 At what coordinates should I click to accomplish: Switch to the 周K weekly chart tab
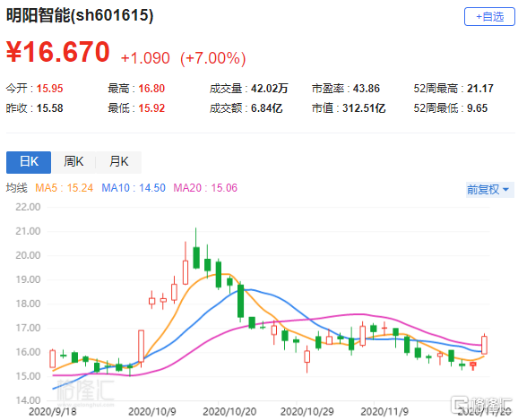pyautogui.click(x=73, y=162)
